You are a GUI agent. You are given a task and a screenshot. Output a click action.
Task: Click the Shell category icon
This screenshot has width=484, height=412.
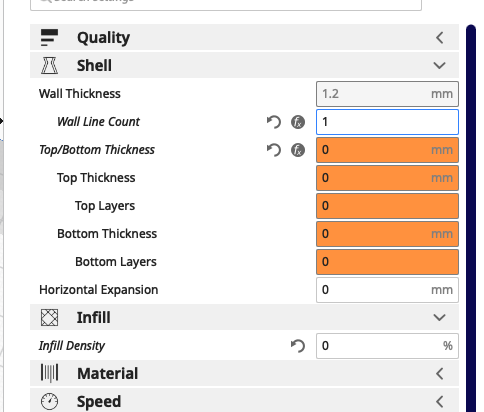click(x=49, y=65)
